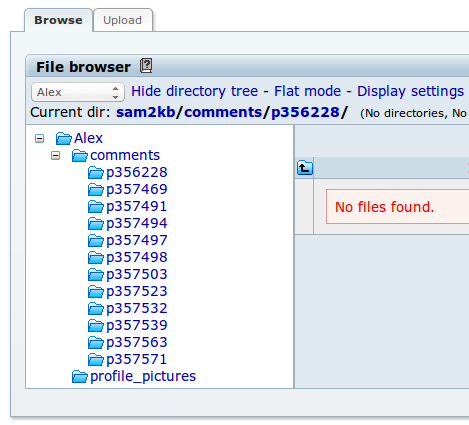Click the folder icon beside p357563

click(96, 342)
